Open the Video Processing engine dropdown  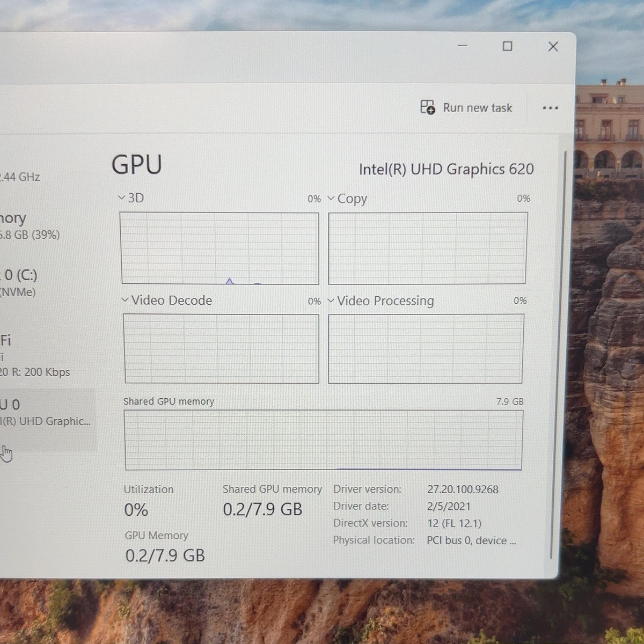point(331,301)
